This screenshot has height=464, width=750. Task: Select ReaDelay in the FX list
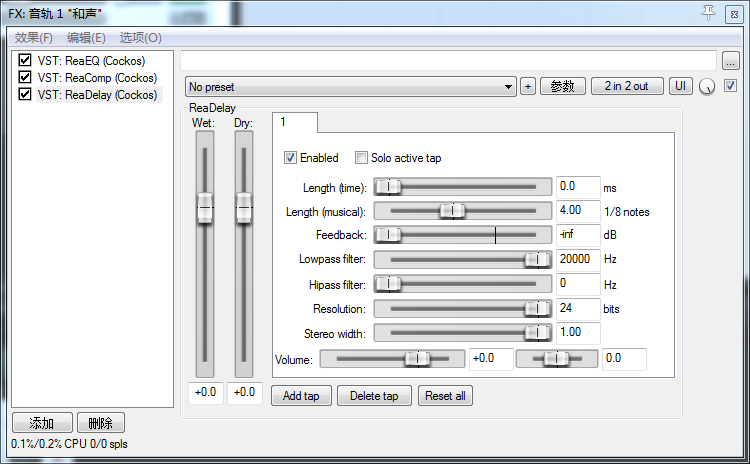[x=97, y=95]
